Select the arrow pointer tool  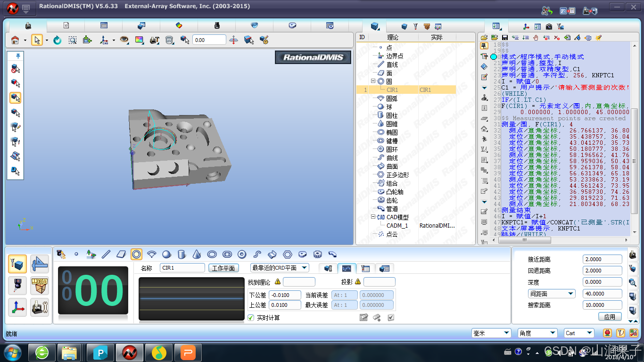[37, 40]
